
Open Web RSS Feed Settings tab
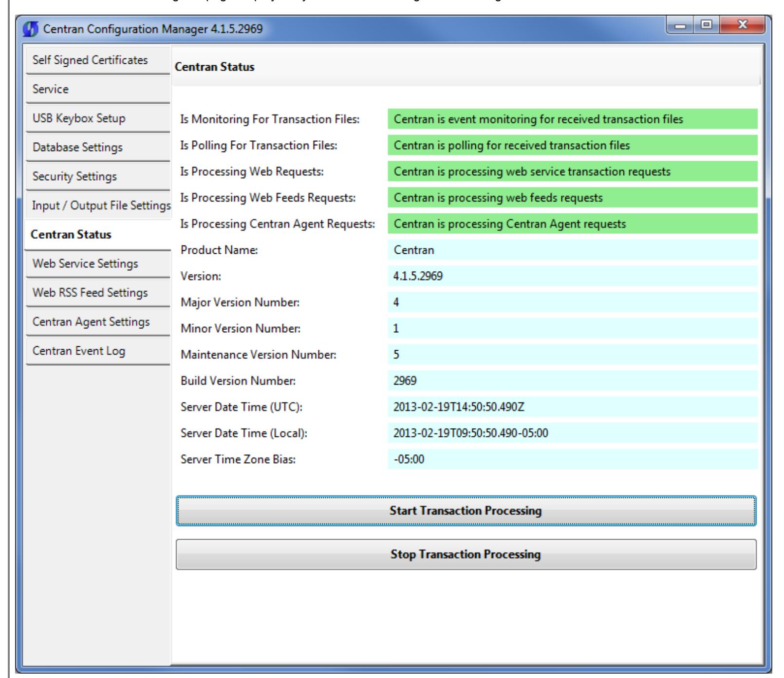(98, 293)
